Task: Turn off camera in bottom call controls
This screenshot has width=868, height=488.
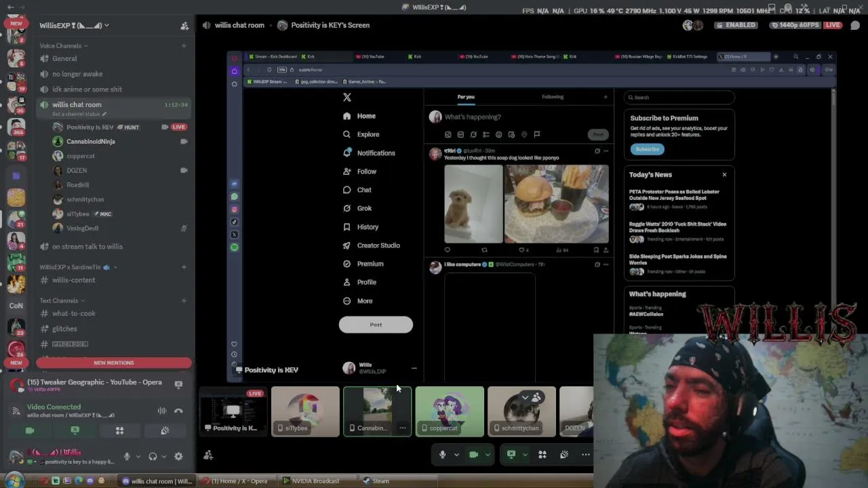Action: [474, 455]
